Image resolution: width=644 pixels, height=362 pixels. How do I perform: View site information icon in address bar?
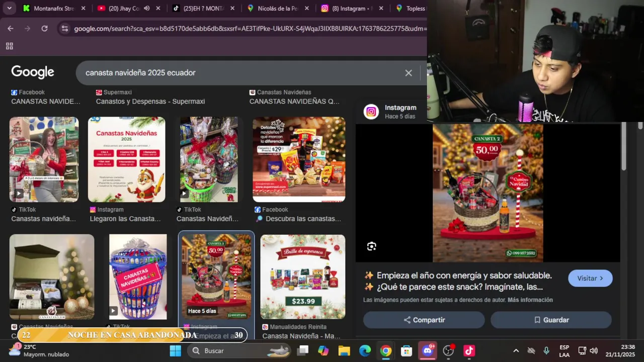coord(64,29)
